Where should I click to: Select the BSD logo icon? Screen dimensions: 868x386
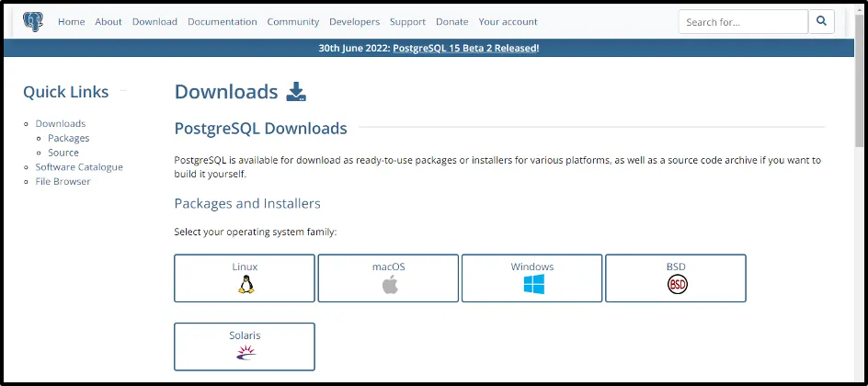coord(677,285)
